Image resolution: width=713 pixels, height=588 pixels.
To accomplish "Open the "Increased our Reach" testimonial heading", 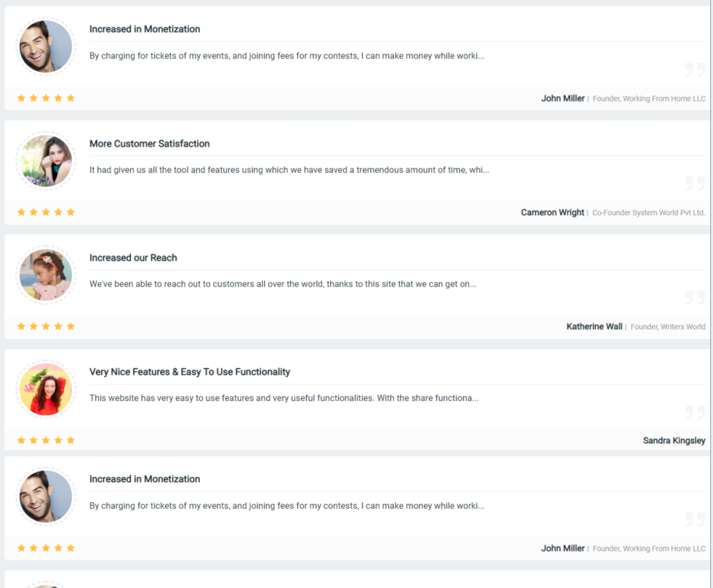I will pyautogui.click(x=133, y=257).
